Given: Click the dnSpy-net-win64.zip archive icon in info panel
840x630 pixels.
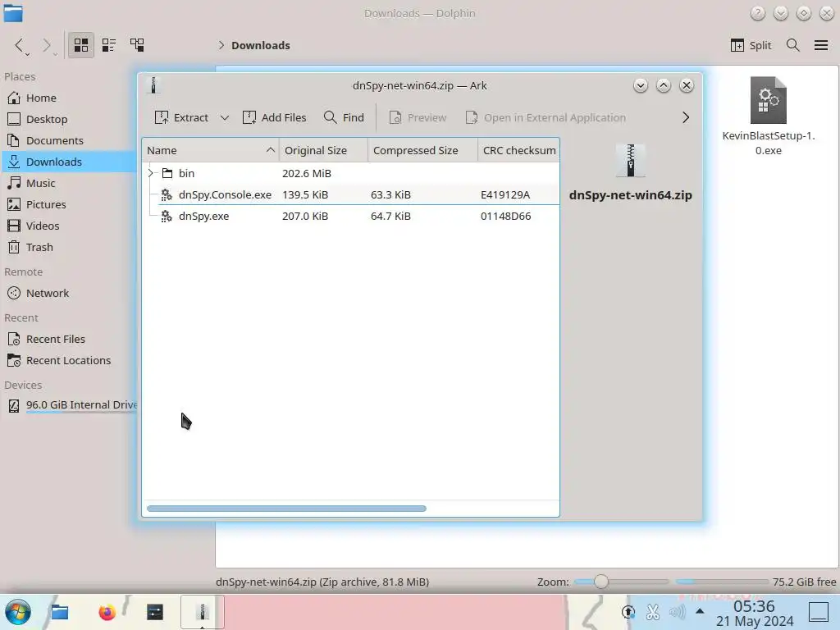Looking at the screenshot, I should tap(631, 160).
